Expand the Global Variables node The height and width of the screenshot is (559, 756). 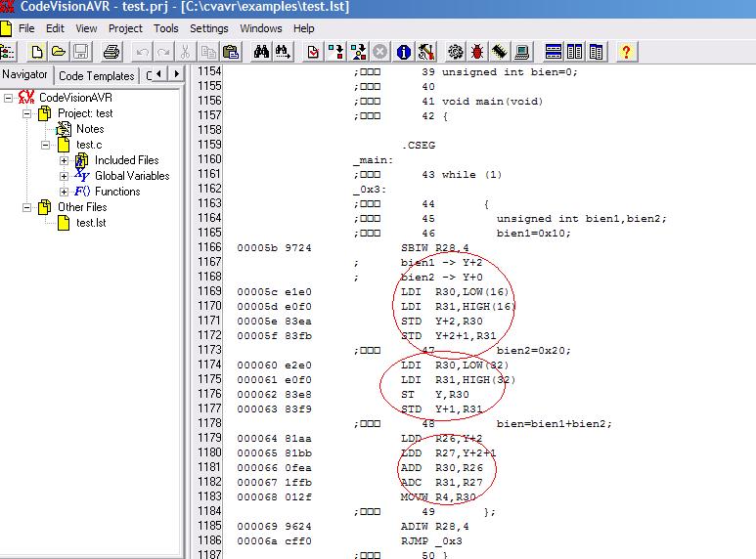click(64, 176)
